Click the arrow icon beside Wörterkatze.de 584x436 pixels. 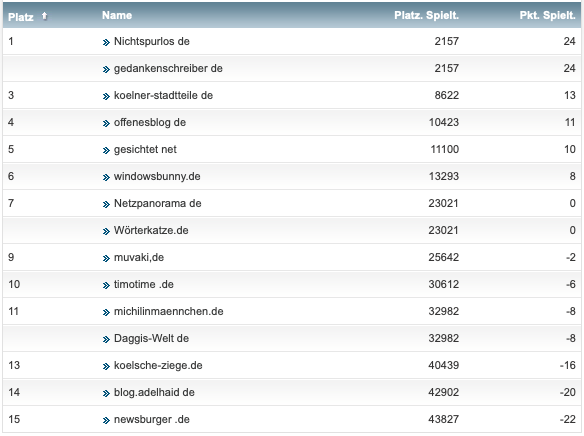[106, 231]
